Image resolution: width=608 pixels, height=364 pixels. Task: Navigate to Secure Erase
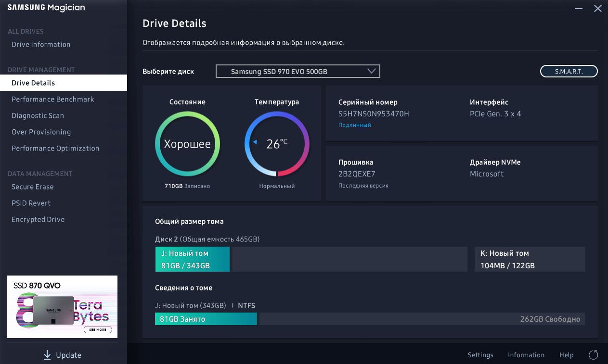(33, 187)
